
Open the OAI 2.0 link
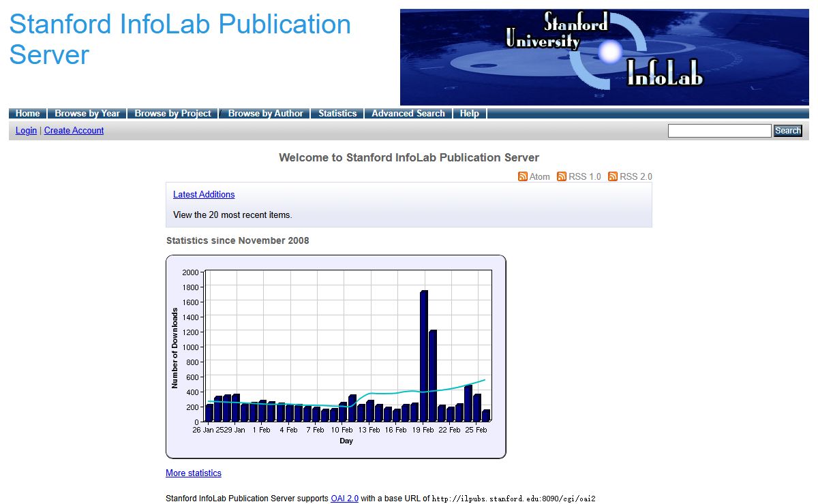click(344, 499)
